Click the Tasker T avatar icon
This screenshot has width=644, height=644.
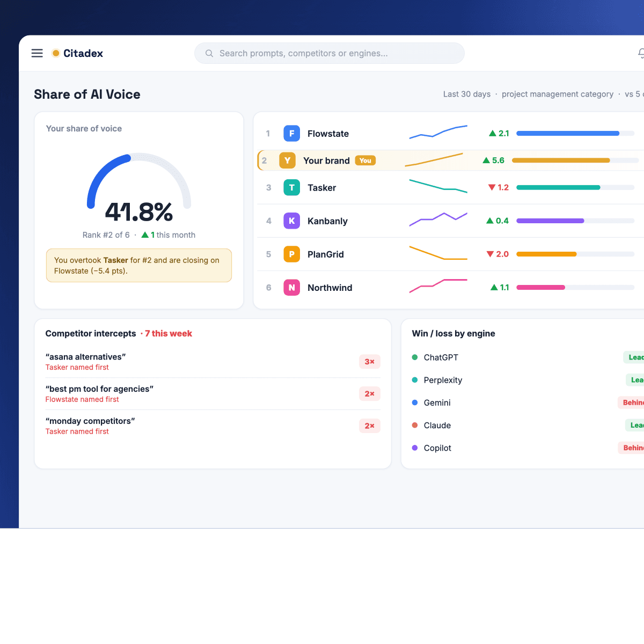(291, 187)
